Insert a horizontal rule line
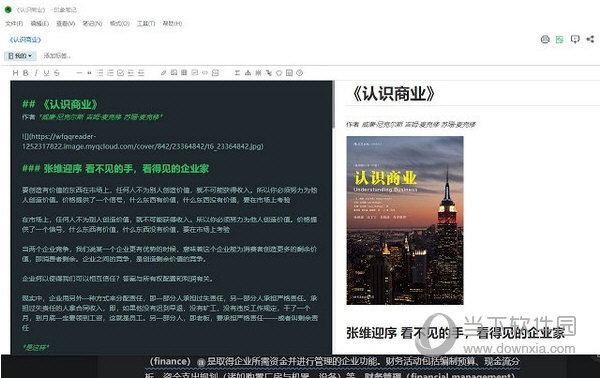This screenshot has height=378, width=600. (79, 73)
